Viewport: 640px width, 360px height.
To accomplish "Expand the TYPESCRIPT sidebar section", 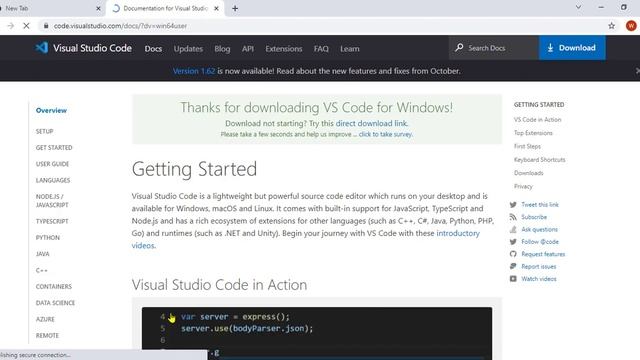I will [x=52, y=221].
